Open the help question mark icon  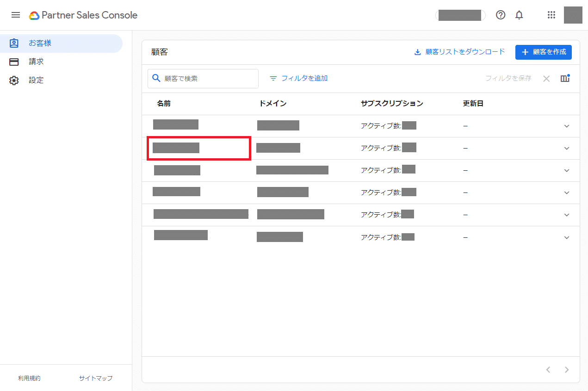point(501,15)
